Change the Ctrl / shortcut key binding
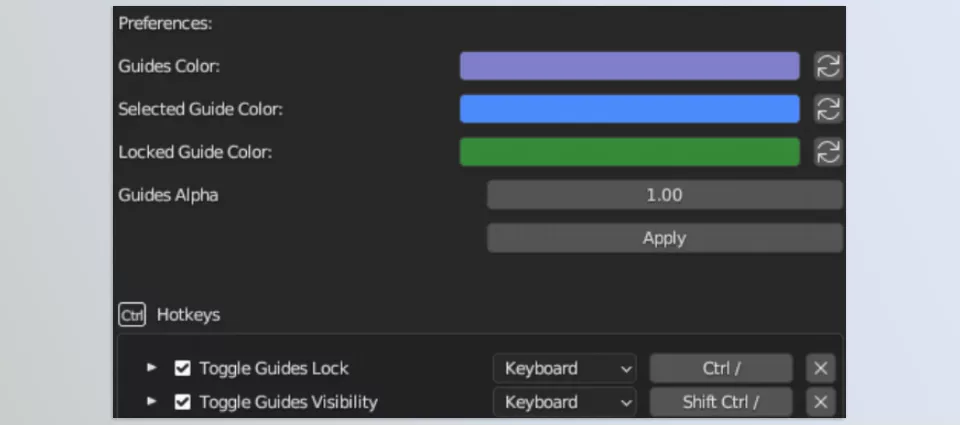 pyautogui.click(x=721, y=368)
